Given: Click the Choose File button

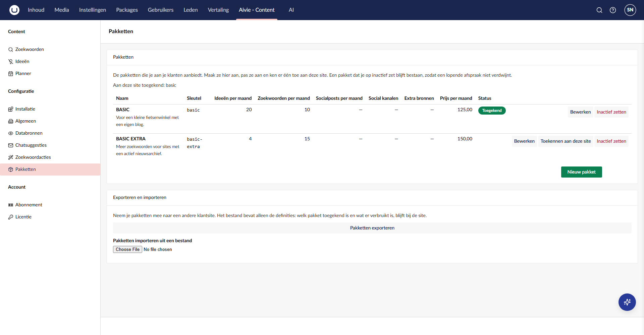Looking at the screenshot, I should (x=127, y=250).
